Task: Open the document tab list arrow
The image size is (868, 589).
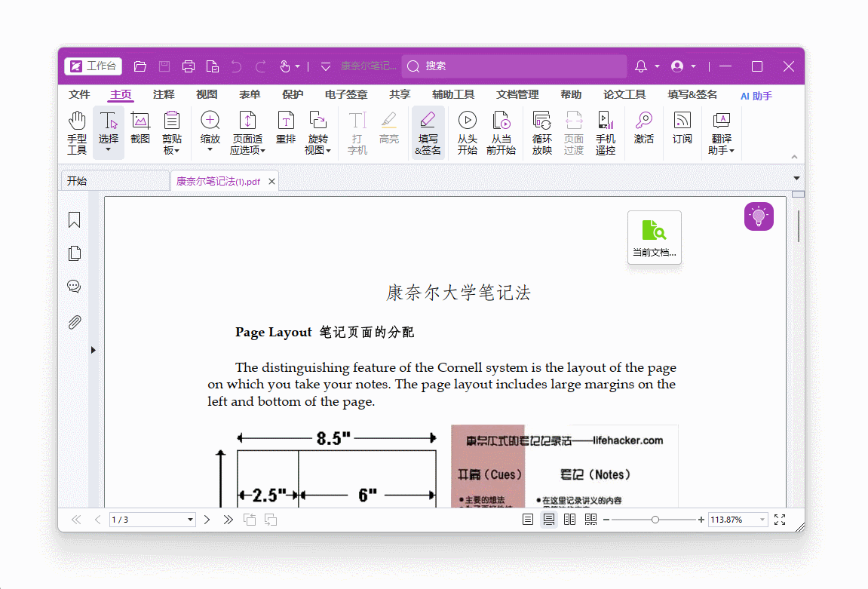Action: click(796, 178)
